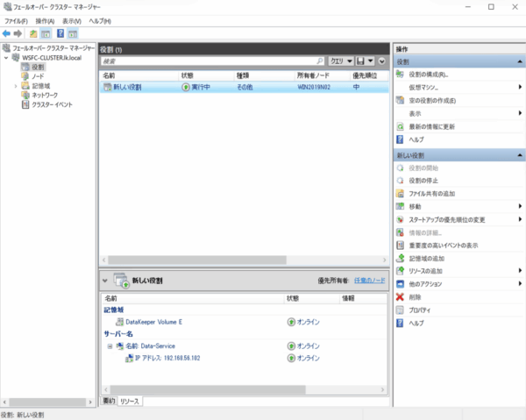Collapse the 新しい役割 actions section header
This screenshot has width=526, height=420.
520,155
